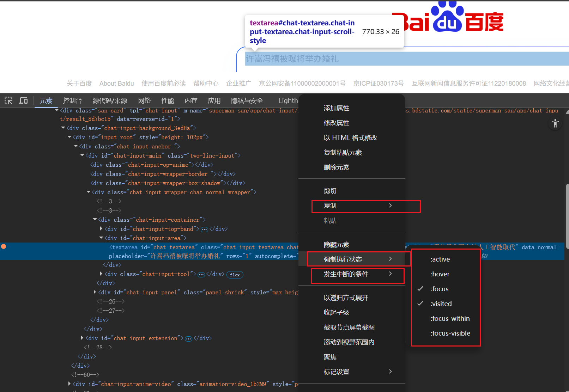Click ellipsis badge beside chat-input-tool
The image size is (569, 392).
coord(201,275)
